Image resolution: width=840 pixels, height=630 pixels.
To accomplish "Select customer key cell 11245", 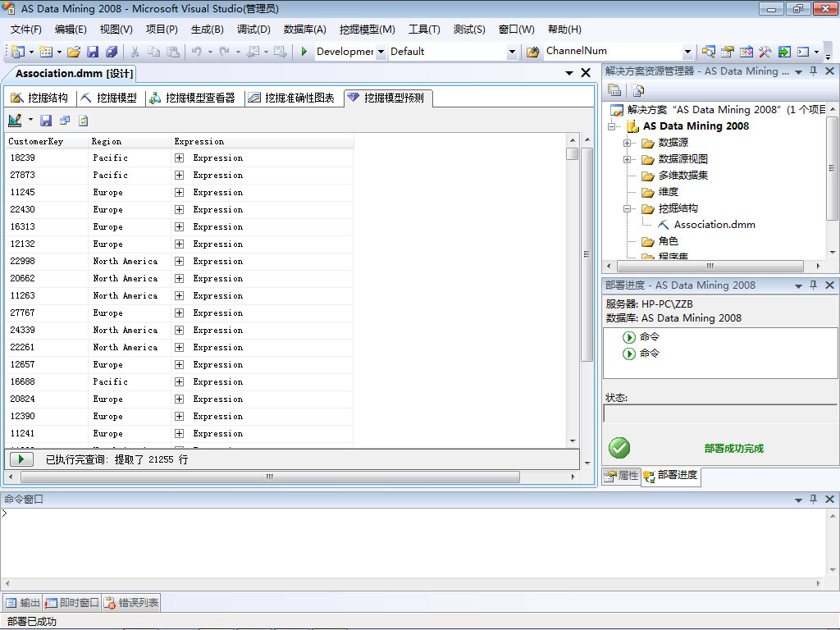I will point(47,192).
